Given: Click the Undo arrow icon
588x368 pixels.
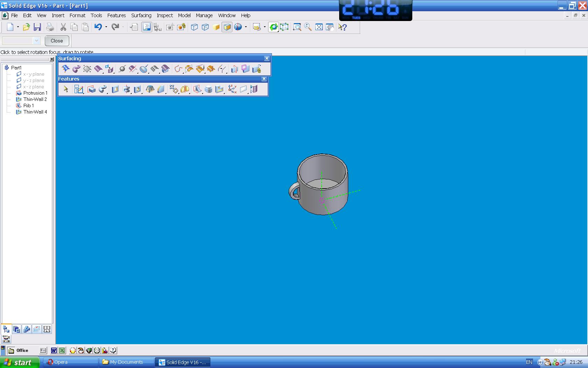Looking at the screenshot, I should click(x=98, y=27).
